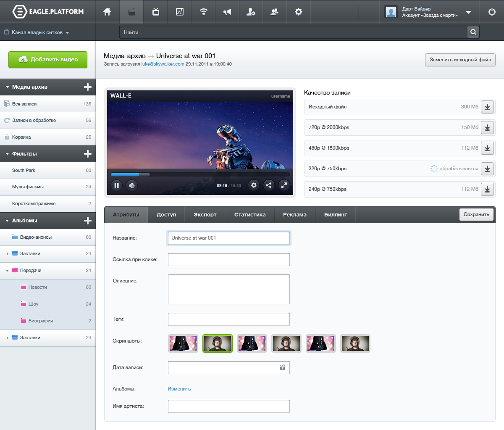Open the advertising megaphone icon
The width and height of the screenshot is (504, 430).
pyautogui.click(x=227, y=12)
